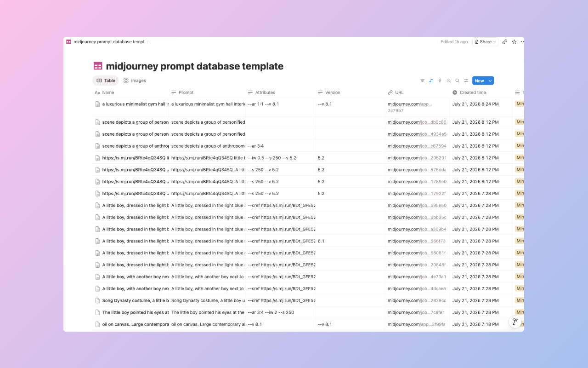588x368 pixels.
Task: Open the Created time column header menu
Action: pyautogui.click(x=481, y=92)
